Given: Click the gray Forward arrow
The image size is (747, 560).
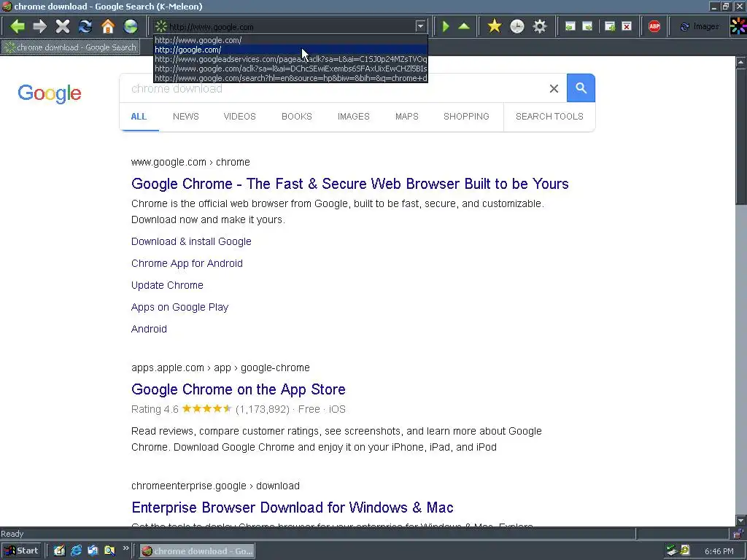Looking at the screenshot, I should (x=40, y=26).
